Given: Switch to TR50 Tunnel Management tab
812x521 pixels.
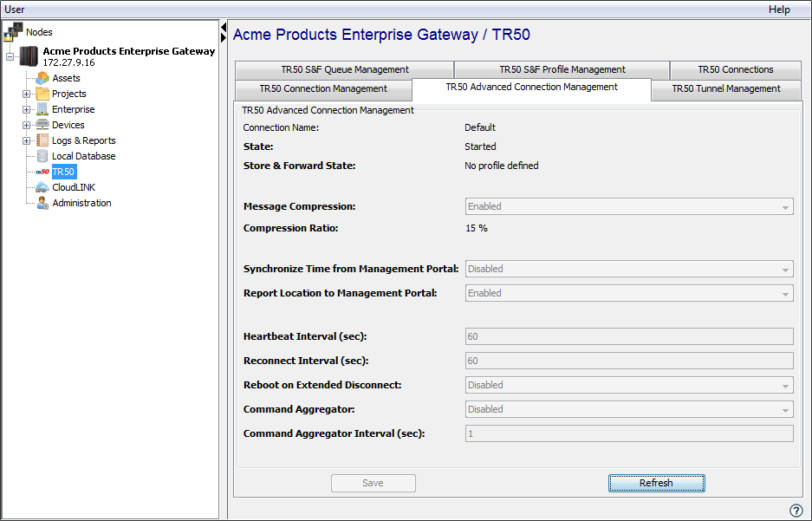Looking at the screenshot, I should point(726,89).
